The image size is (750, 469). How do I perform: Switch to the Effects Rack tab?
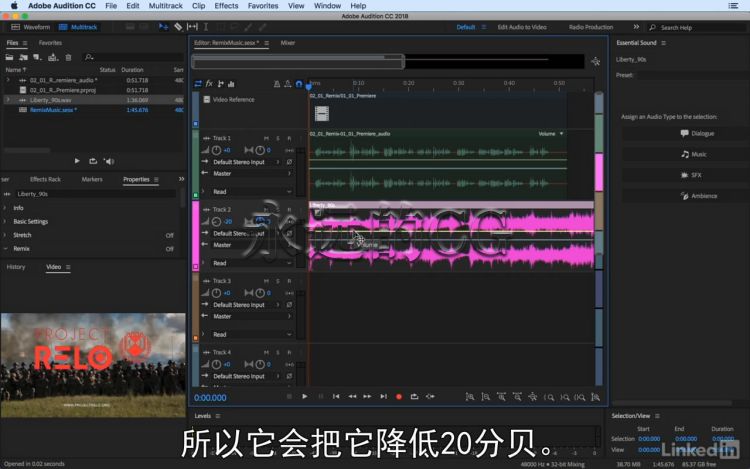(45, 179)
